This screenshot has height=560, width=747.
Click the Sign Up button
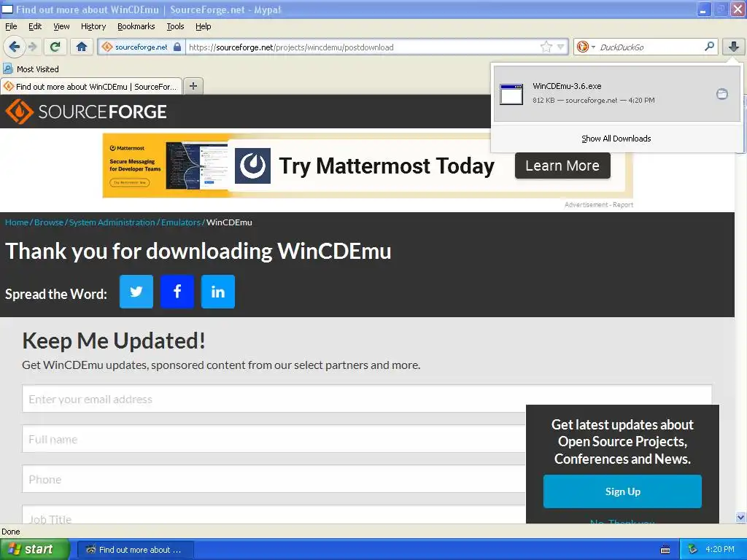(x=622, y=491)
